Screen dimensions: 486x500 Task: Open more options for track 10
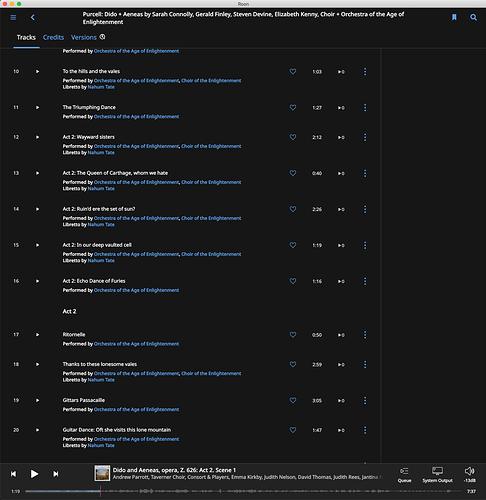(365, 71)
